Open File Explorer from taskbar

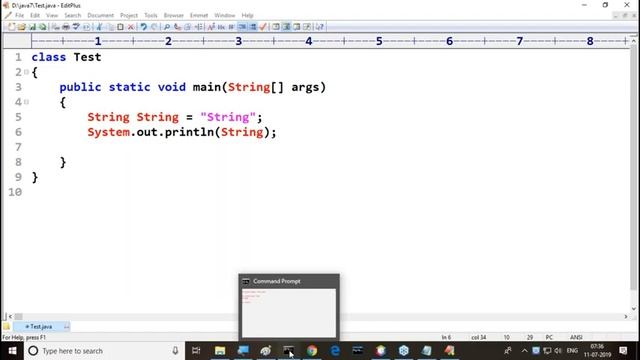coord(220,351)
